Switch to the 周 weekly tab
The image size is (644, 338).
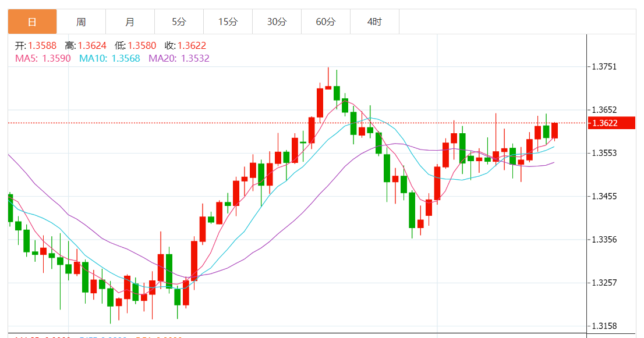click(x=81, y=22)
